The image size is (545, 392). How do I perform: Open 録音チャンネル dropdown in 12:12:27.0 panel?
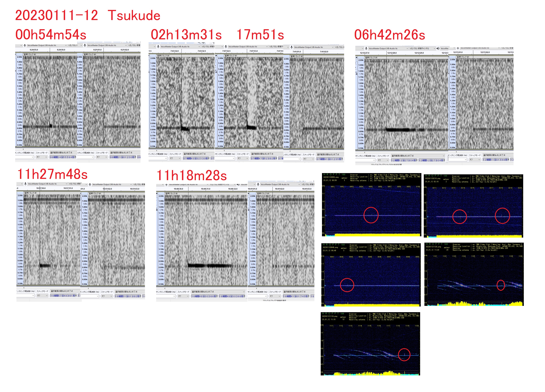coord(434,49)
